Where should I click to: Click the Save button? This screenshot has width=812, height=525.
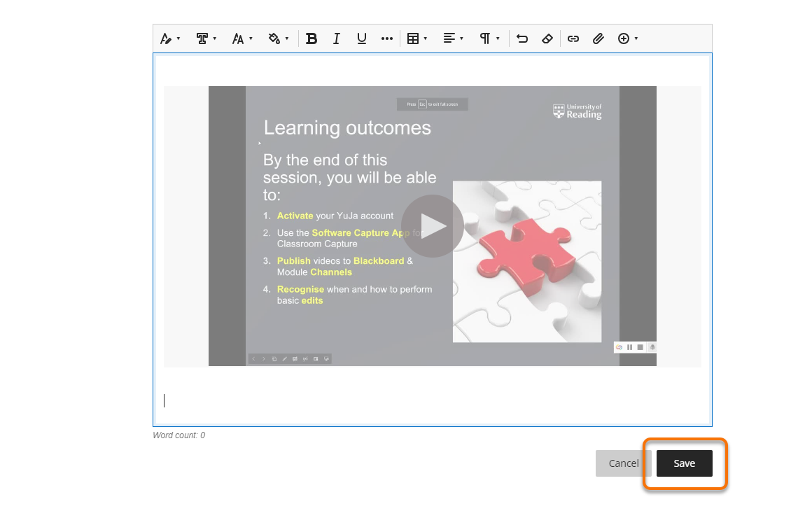pos(685,463)
